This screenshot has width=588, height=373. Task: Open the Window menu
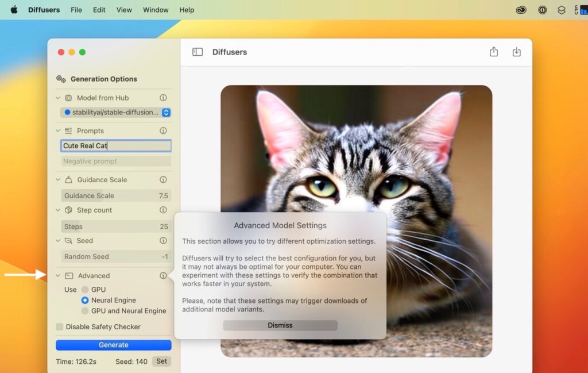coord(156,10)
